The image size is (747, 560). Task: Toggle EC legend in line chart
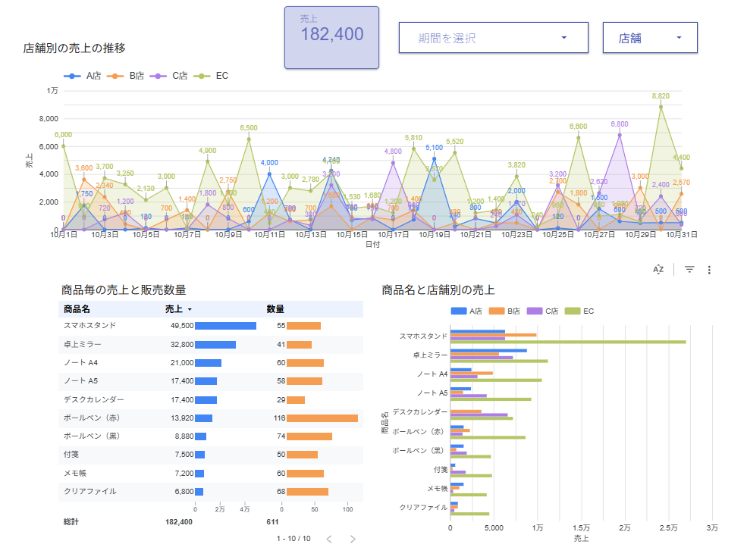[x=211, y=76]
